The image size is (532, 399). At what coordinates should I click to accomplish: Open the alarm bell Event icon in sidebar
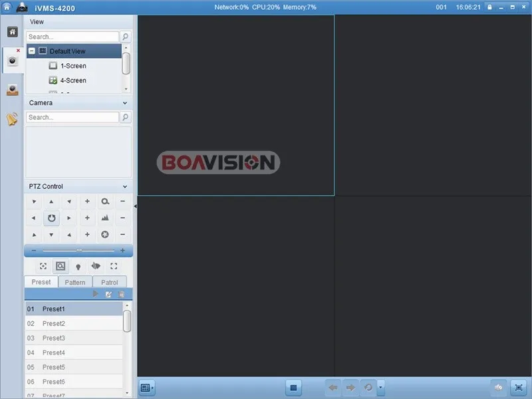coord(12,120)
